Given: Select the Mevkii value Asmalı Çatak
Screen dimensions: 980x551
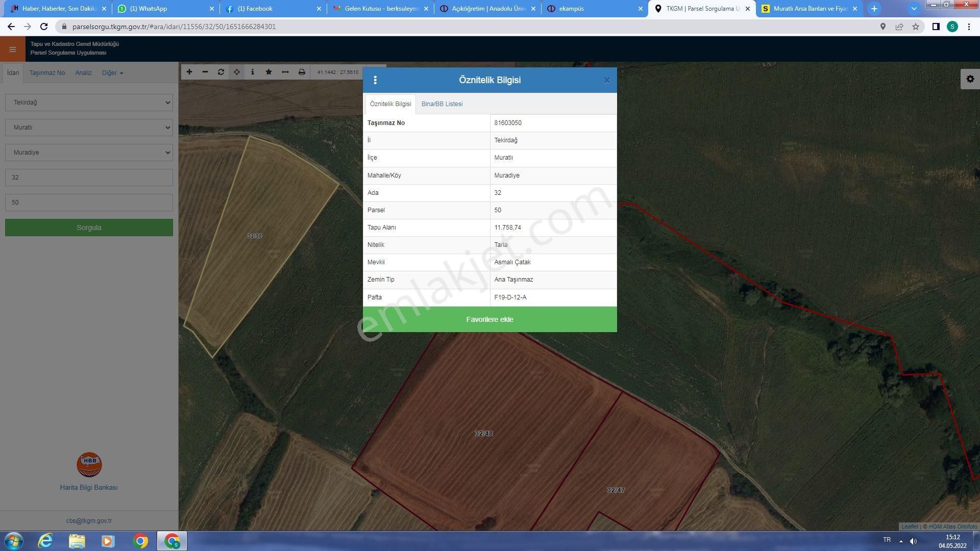Looking at the screenshot, I should pyautogui.click(x=512, y=262).
